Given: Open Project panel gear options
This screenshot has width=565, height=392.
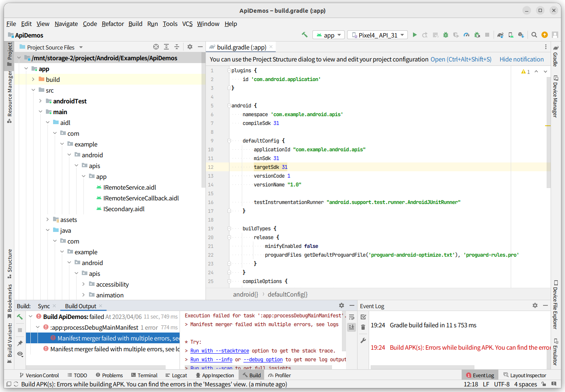Looking at the screenshot, I should 190,47.
